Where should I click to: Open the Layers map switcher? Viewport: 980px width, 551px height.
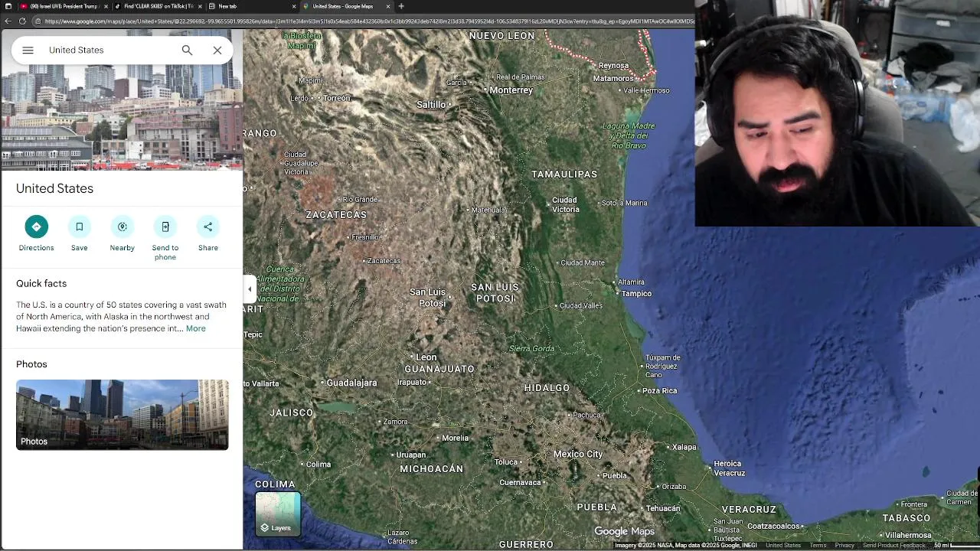(x=278, y=514)
